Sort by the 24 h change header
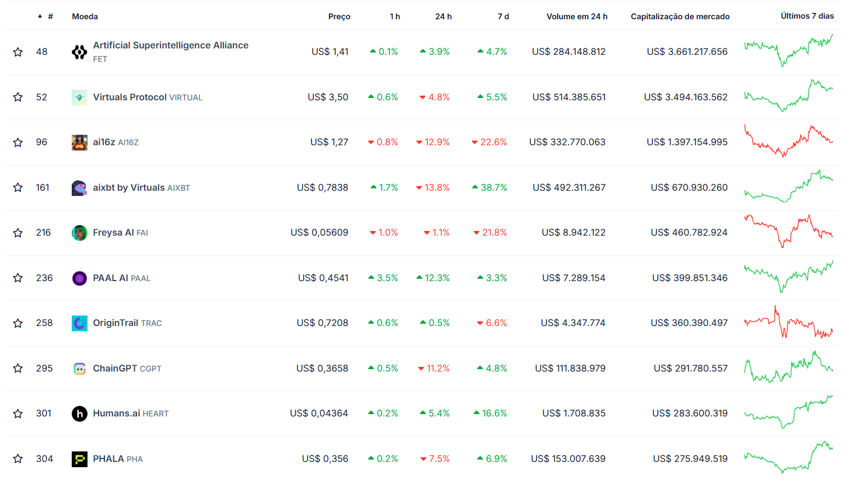 443,16
